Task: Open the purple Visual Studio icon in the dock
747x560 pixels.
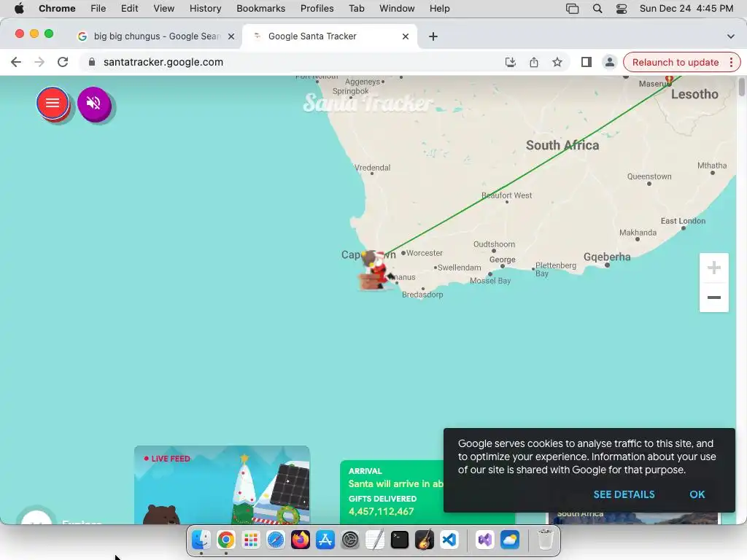Action: point(485,540)
